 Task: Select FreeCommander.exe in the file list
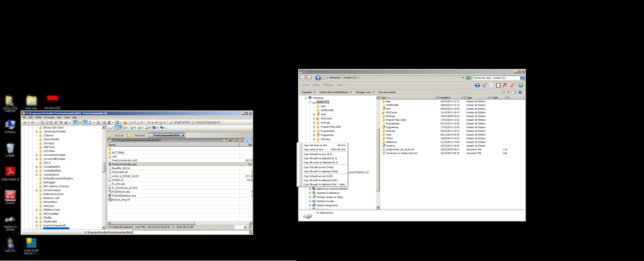coord(180,164)
